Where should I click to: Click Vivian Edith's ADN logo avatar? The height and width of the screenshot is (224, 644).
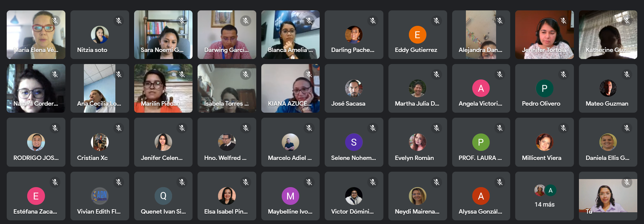(100, 196)
